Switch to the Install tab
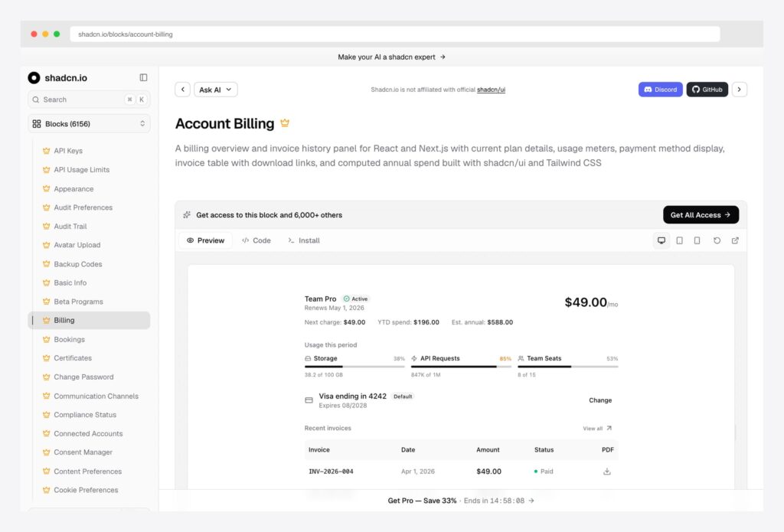This screenshot has height=532, width=784. pos(303,240)
